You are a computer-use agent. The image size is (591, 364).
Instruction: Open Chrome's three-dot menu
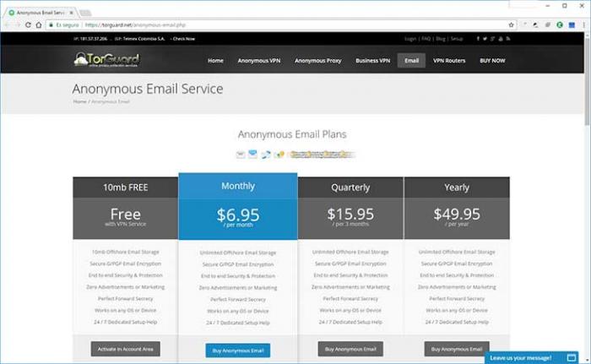pyautogui.click(x=584, y=24)
